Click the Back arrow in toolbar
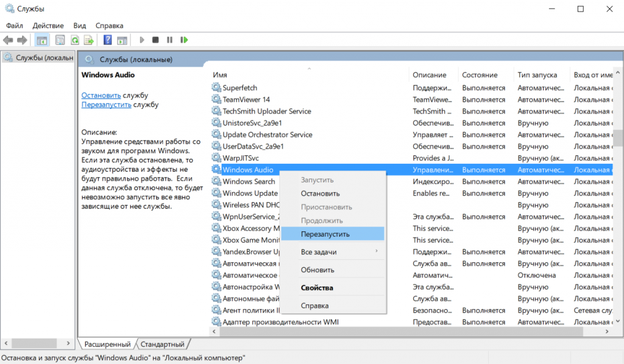 tap(8, 40)
